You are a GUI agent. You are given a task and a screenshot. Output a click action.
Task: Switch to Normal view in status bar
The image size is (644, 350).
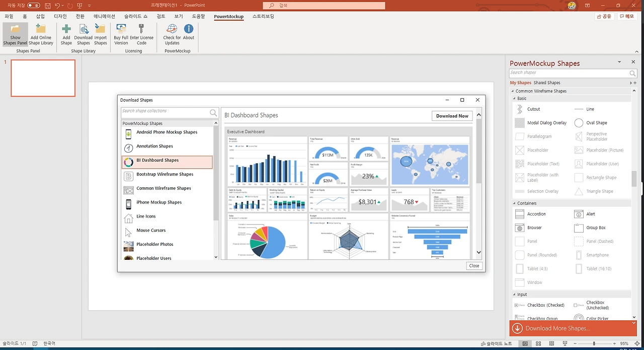coord(525,343)
